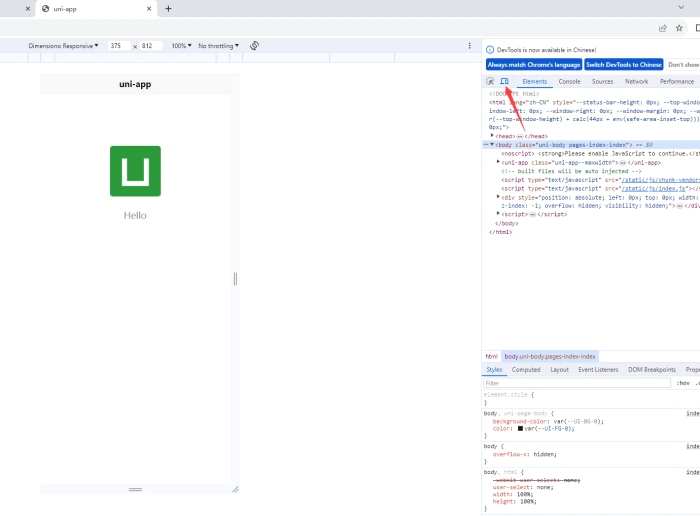Click the background-color var(--UI-BG-0) declaration

coord(548,421)
